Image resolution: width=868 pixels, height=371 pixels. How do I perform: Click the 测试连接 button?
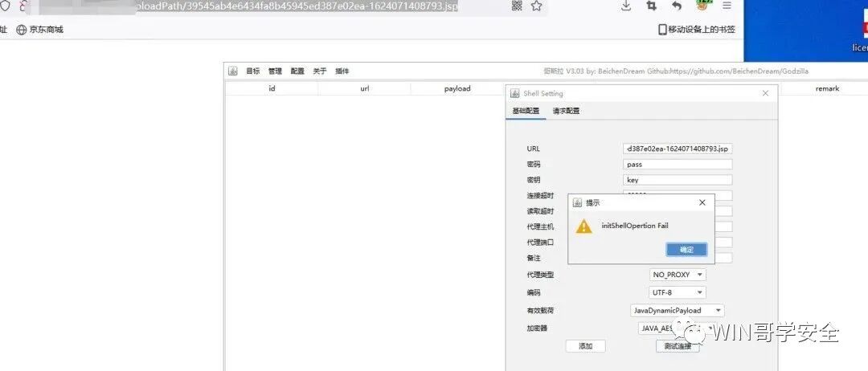(x=678, y=347)
